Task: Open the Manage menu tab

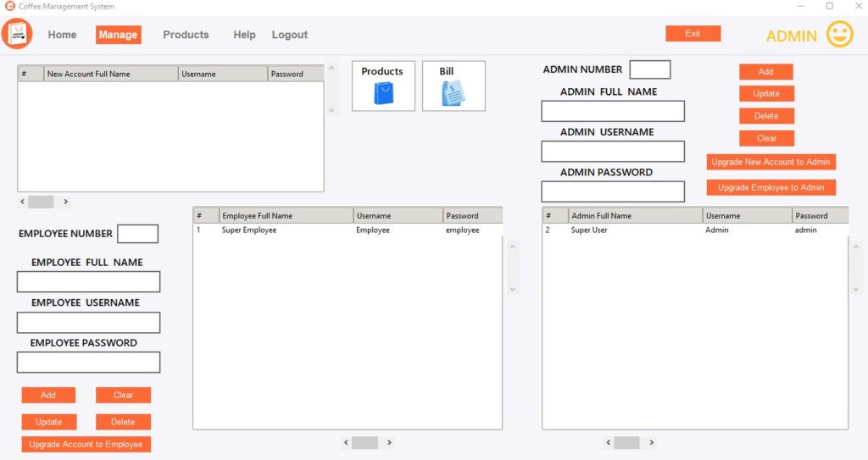Action: pos(118,35)
